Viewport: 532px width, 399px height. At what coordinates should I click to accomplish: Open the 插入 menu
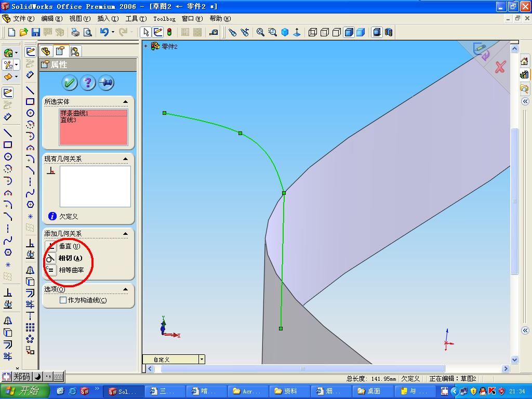pyautogui.click(x=108, y=19)
